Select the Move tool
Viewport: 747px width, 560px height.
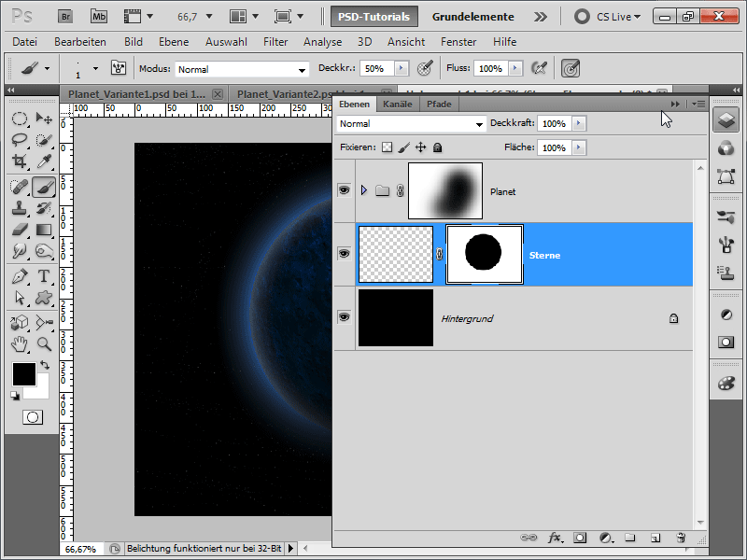[44, 119]
